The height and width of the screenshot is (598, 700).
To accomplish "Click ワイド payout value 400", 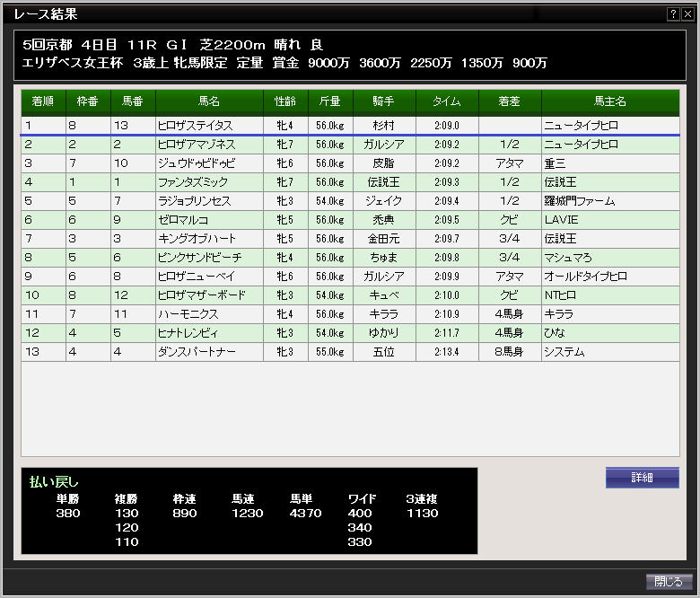I will pos(360,513).
